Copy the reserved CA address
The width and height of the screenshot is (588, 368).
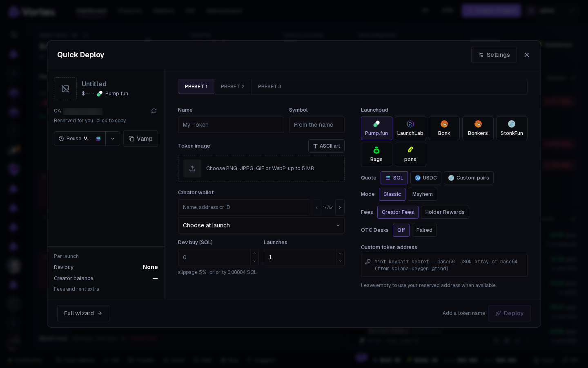[83, 111]
